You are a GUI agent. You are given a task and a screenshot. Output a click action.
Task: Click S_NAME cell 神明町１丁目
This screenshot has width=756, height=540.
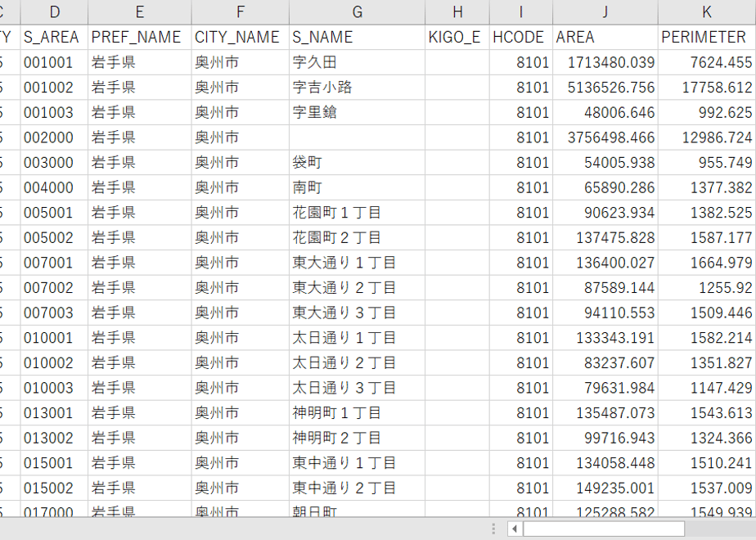coord(358,413)
